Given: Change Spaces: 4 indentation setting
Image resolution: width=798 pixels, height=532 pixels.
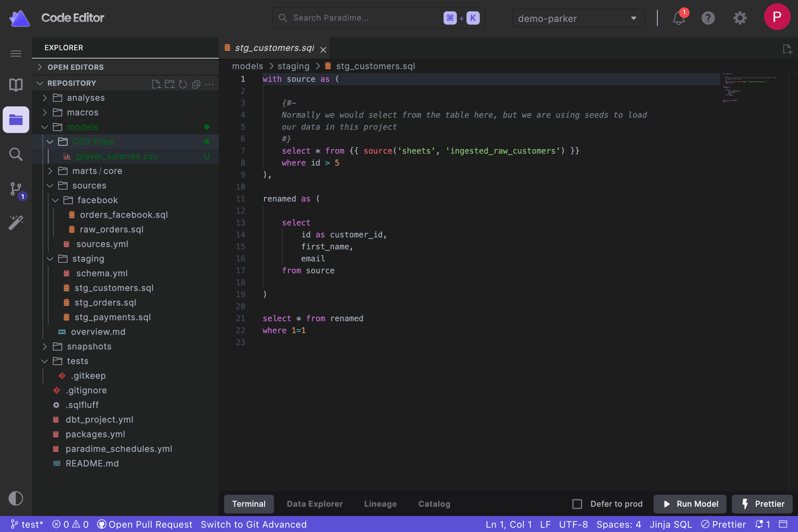Looking at the screenshot, I should pos(618,524).
